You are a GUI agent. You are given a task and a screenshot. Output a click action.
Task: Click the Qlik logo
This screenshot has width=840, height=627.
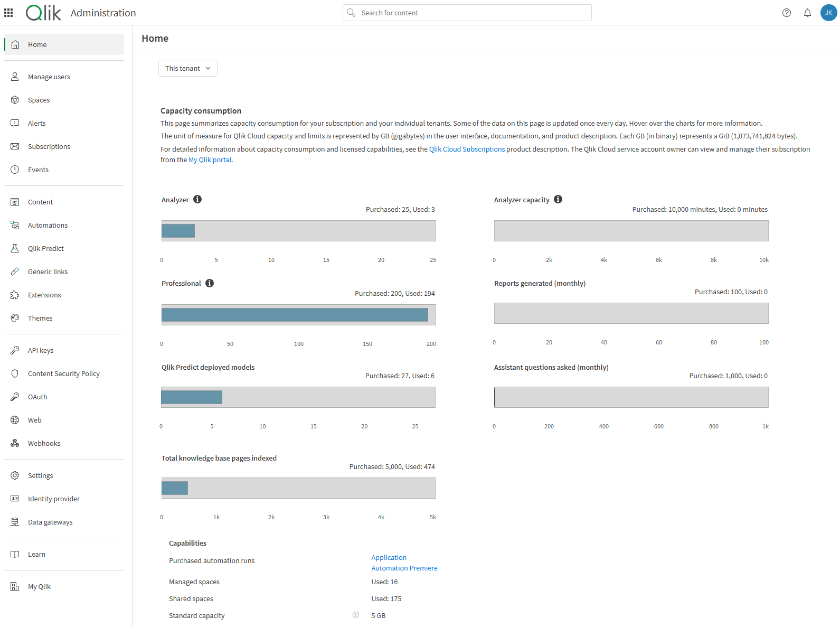[43, 13]
